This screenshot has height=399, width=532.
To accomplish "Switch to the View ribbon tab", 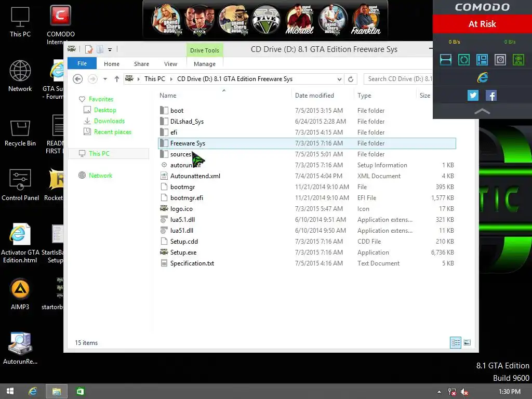I will 170,64.
